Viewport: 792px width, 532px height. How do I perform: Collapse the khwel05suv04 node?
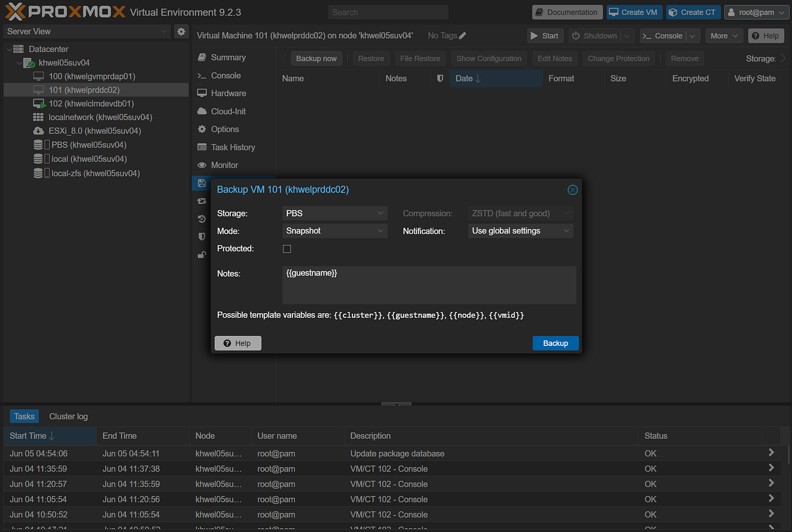pyautogui.click(x=19, y=63)
